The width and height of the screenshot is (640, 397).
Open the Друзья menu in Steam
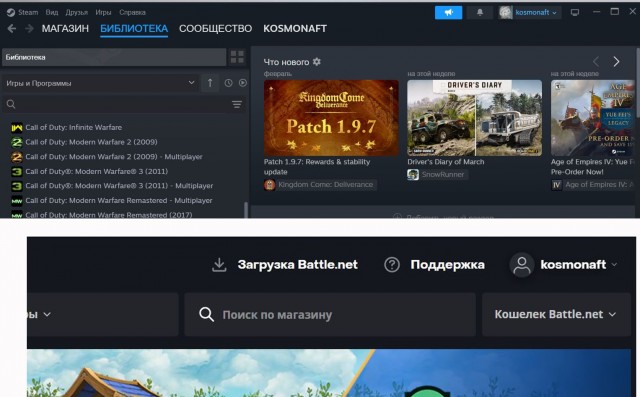(77, 12)
